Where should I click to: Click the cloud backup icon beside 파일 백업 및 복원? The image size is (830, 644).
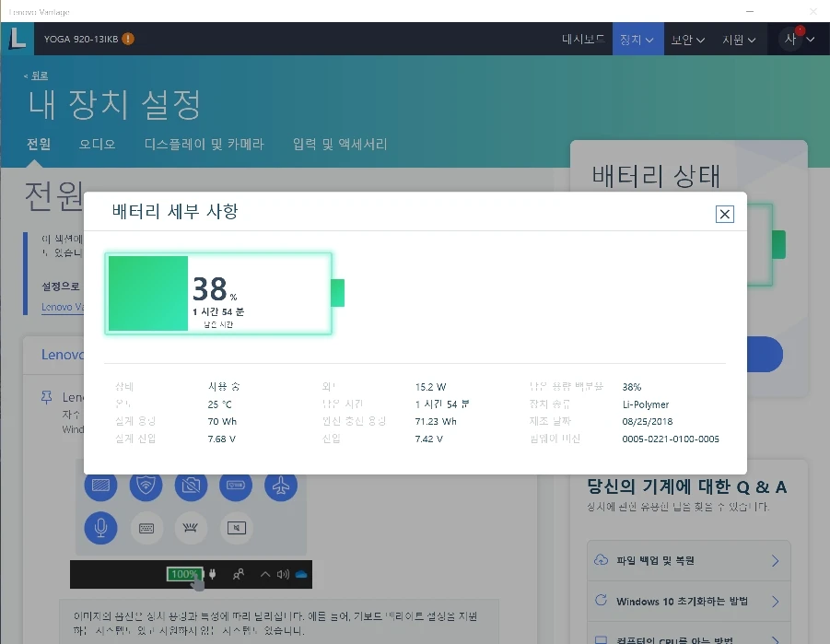[x=601, y=560]
